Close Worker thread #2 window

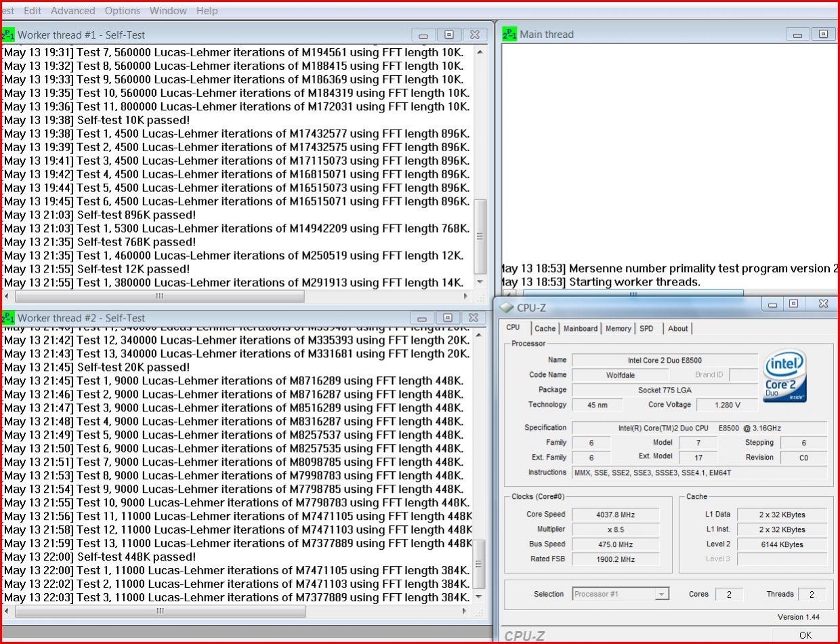(x=474, y=318)
